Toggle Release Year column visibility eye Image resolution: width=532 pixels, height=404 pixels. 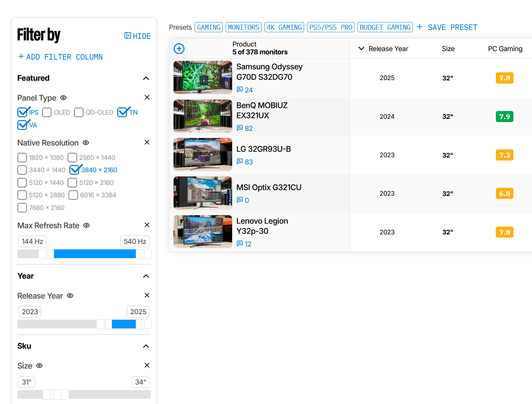(70, 296)
